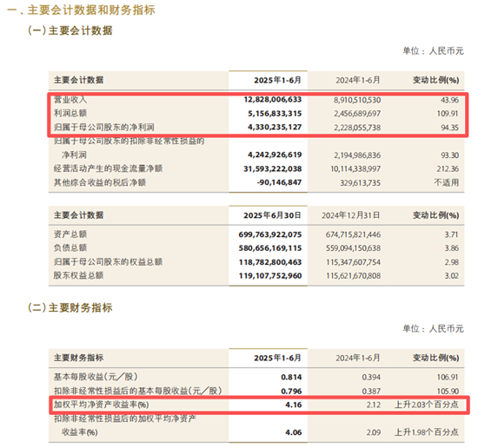Screen dimensions: 478x448
Task: Select the 12,828,006,633 revenue value
Action: coord(273,100)
